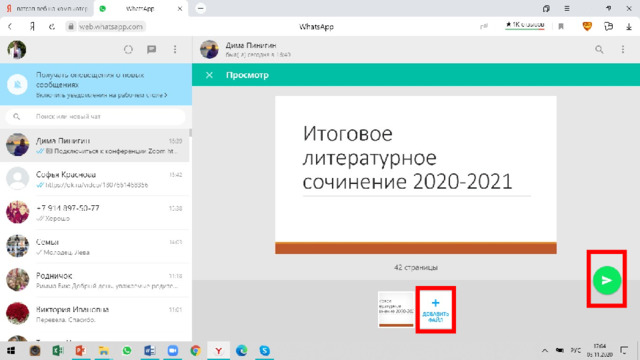Open Google Chrome from the taskbar

point(196,351)
